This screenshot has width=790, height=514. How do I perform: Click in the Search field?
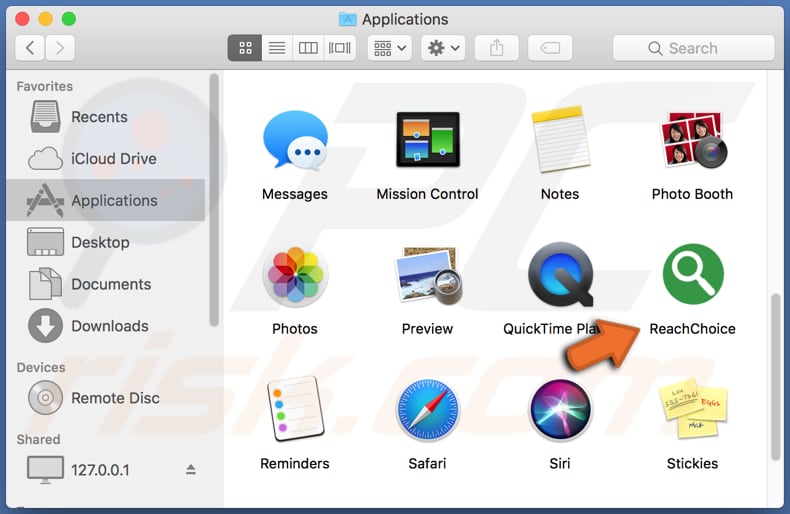693,48
